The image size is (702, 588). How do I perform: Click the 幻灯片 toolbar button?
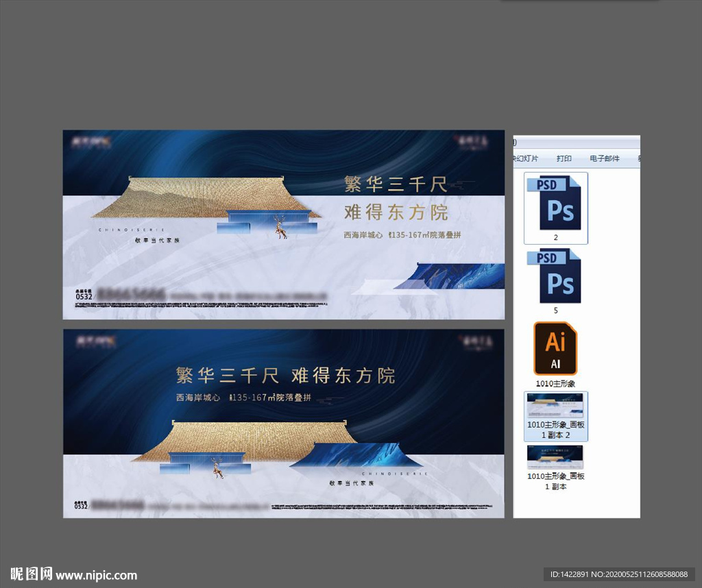tap(526, 158)
